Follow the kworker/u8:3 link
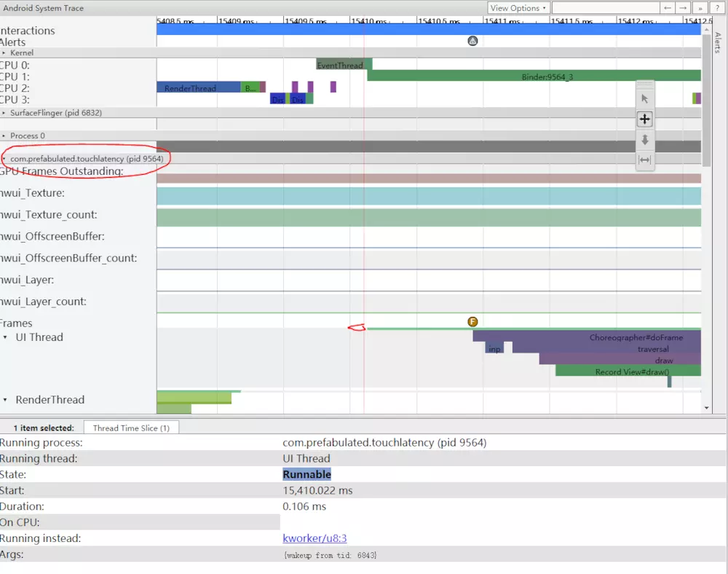 (x=314, y=538)
